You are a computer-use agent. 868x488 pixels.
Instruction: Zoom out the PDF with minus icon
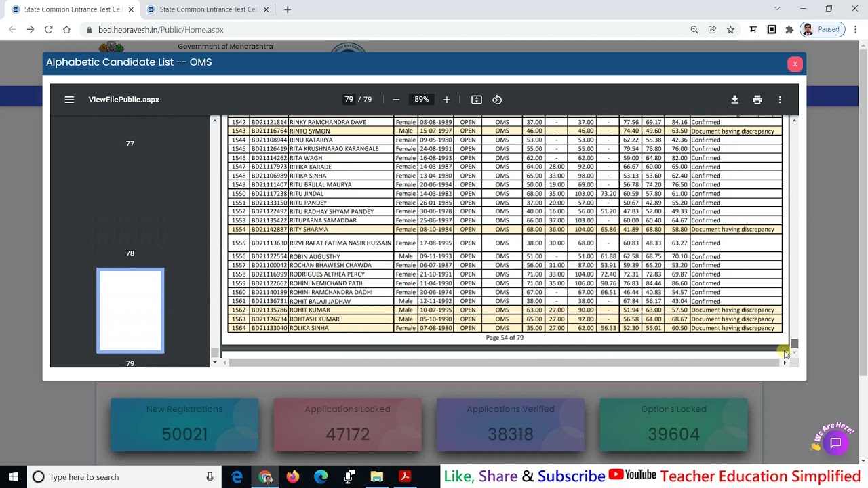396,100
